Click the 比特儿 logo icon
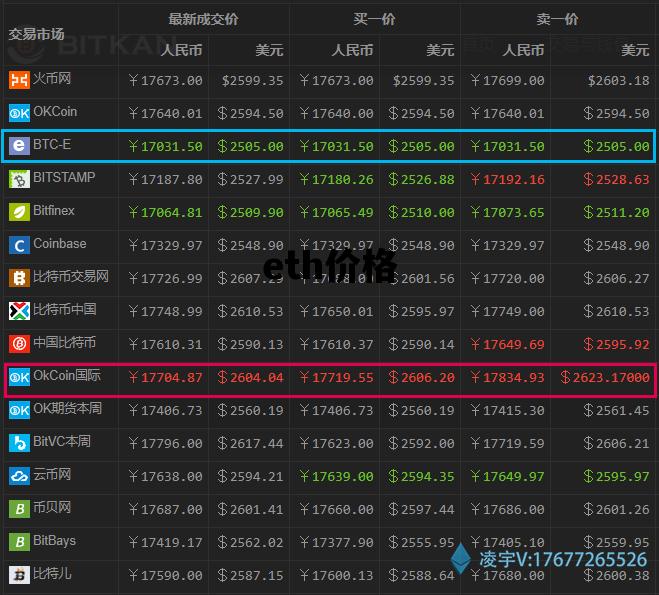This screenshot has height=595, width=659. tap(19, 575)
